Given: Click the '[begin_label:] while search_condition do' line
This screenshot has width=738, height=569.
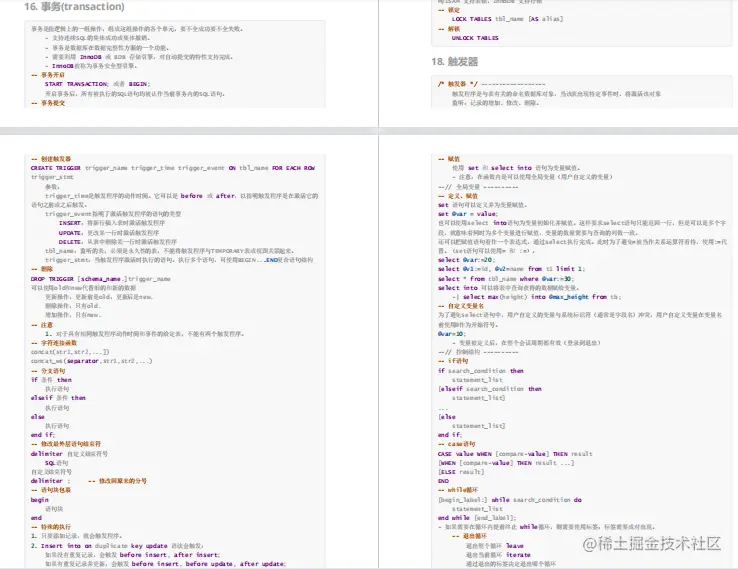Looking at the screenshot, I should (510, 500).
